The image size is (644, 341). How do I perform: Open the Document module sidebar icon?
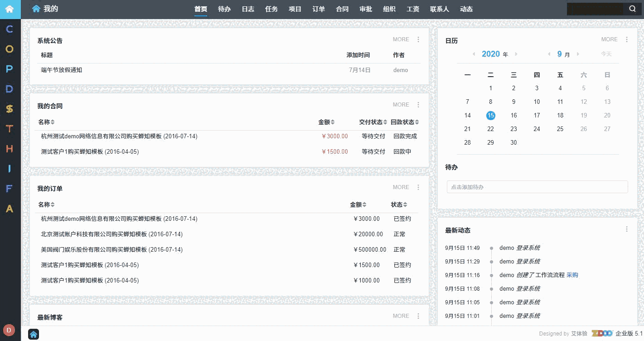(x=9, y=89)
